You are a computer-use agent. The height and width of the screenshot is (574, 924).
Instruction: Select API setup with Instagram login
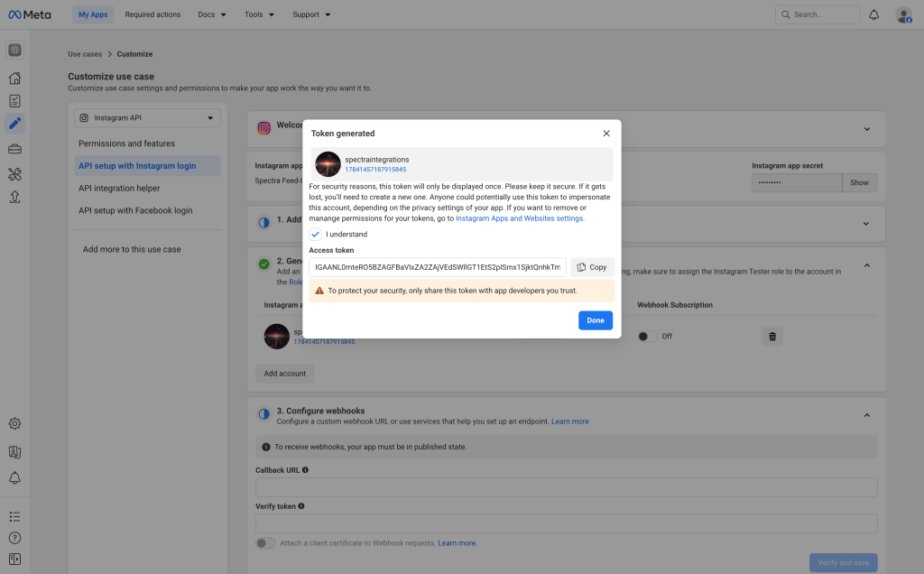147,165
